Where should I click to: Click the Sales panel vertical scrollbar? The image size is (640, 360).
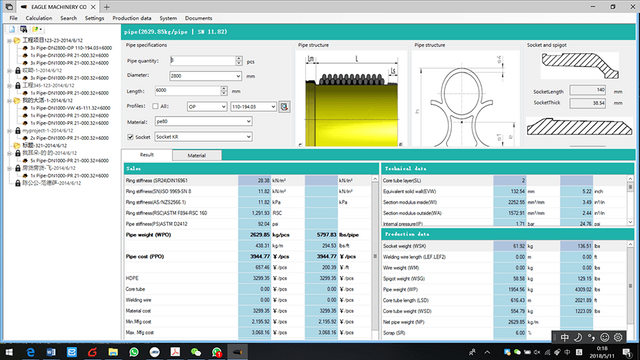[375, 256]
